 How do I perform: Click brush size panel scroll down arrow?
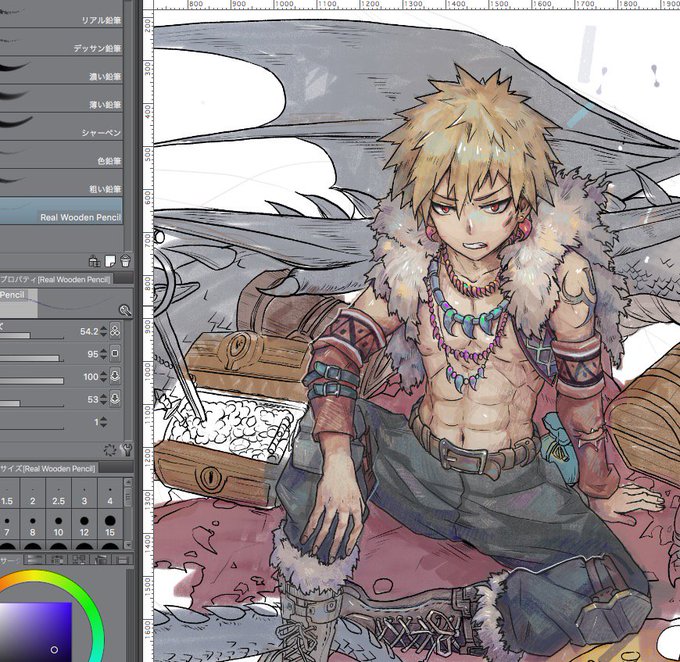tap(128, 545)
